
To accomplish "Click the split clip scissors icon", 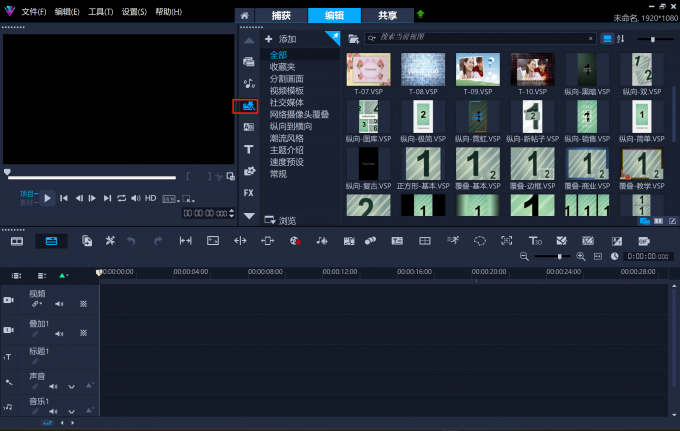I will 219,176.
